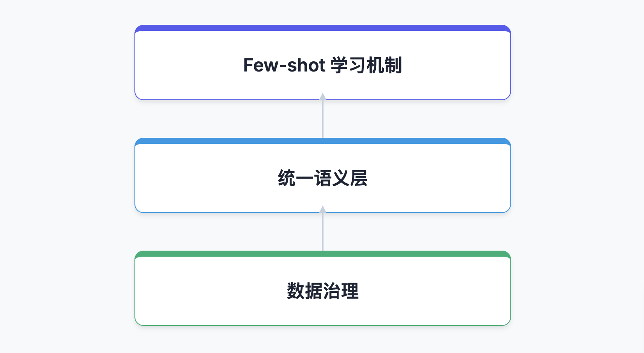Click the "统一" characters in middle box
The width and height of the screenshot is (644, 353).
296,178
